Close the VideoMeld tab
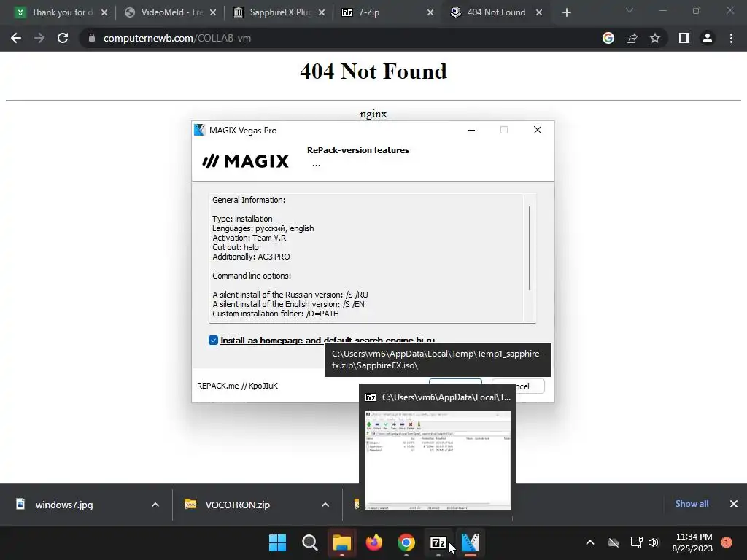747x560 pixels. click(x=213, y=12)
